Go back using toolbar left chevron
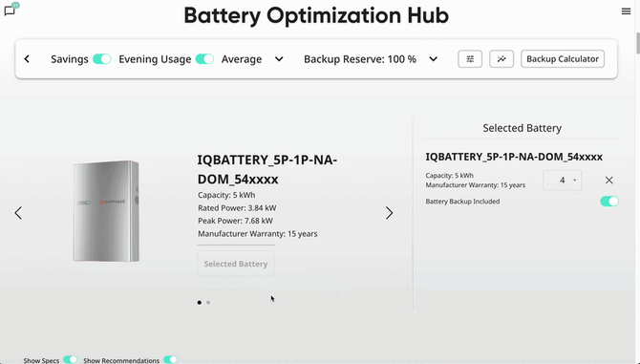The width and height of the screenshot is (640, 364). point(27,59)
